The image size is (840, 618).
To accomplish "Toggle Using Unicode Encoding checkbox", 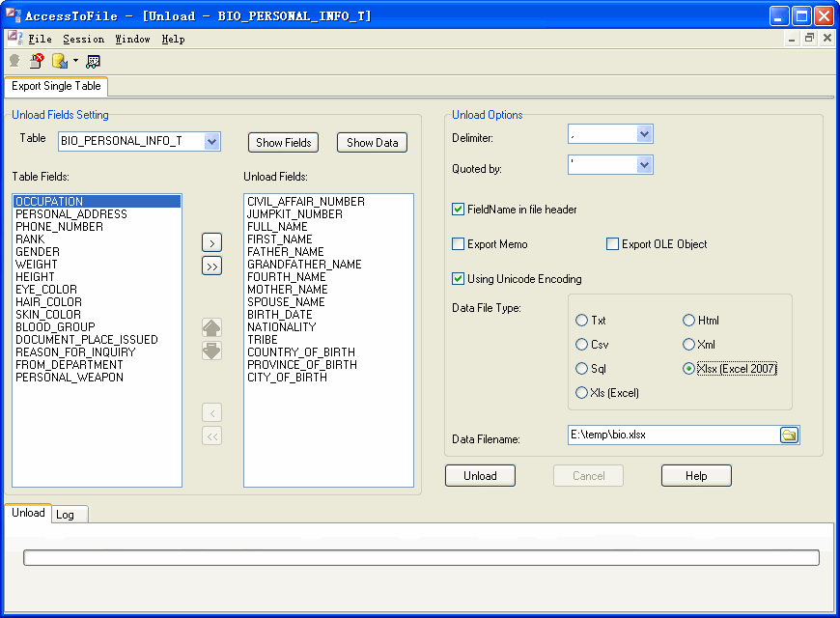I will (458, 278).
